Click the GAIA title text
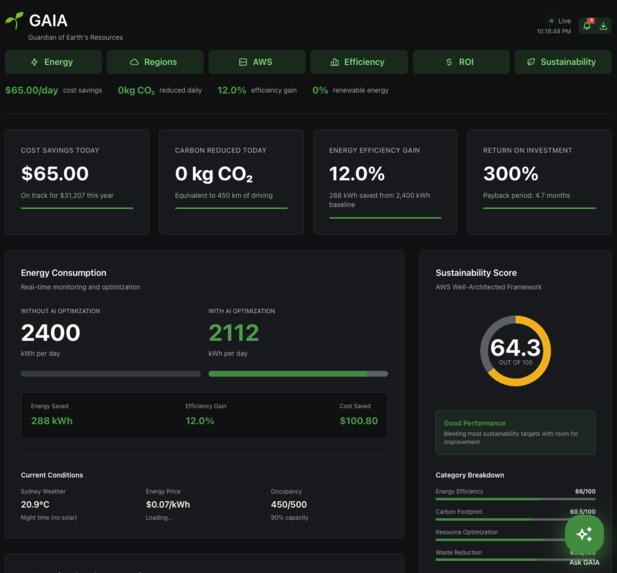Viewport: 617px width, 573px height. coord(48,20)
